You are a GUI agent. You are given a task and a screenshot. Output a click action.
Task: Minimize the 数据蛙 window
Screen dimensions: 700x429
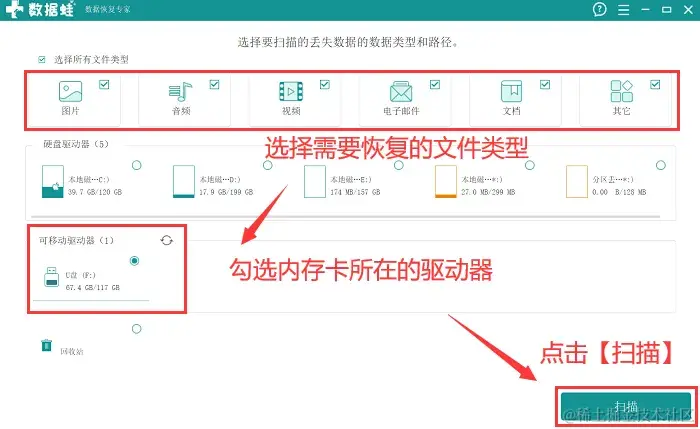(645, 9)
